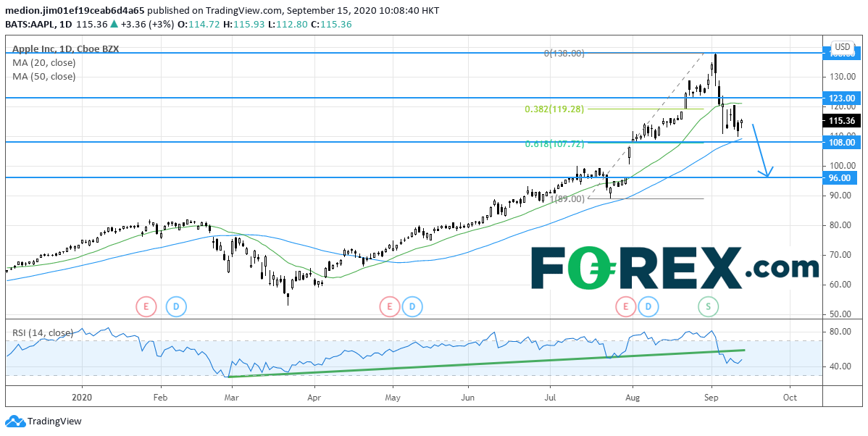Click the TradingView cloud logo at bottom
Image resolution: width=868 pixels, height=436 pixels.
click(15, 421)
